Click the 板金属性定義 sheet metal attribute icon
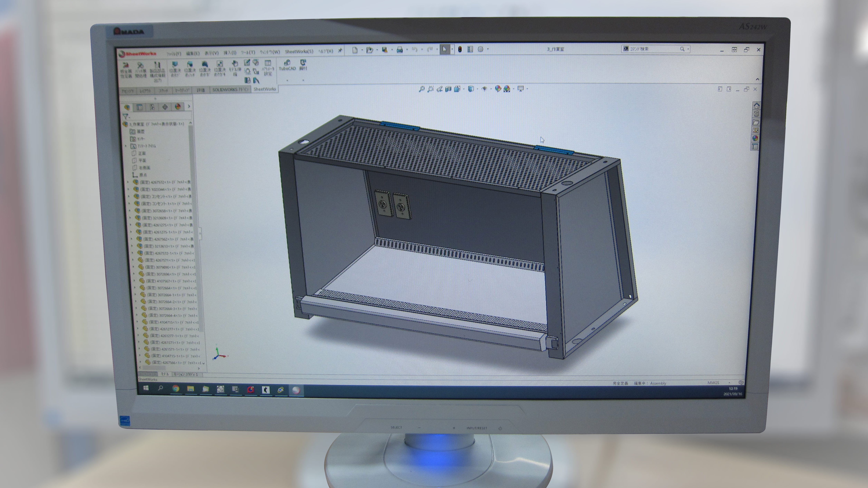The height and width of the screenshot is (488, 868). (x=126, y=70)
